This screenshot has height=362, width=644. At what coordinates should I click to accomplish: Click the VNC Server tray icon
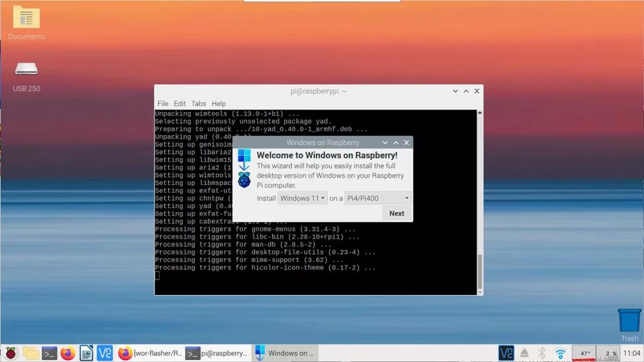(x=506, y=353)
